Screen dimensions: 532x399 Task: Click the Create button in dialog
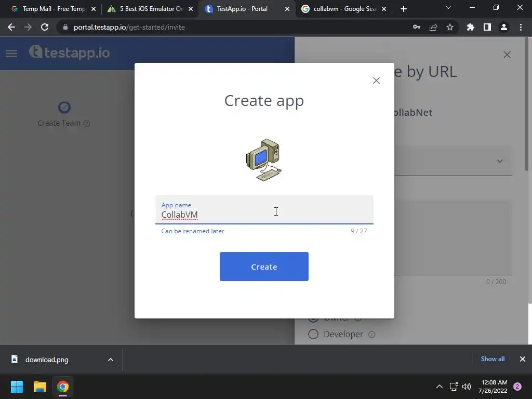pyautogui.click(x=264, y=267)
